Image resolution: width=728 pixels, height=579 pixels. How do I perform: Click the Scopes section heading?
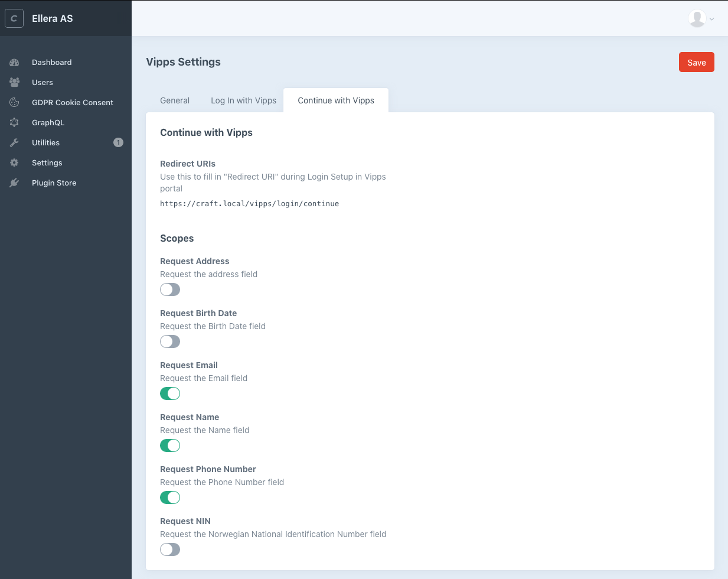(x=177, y=238)
